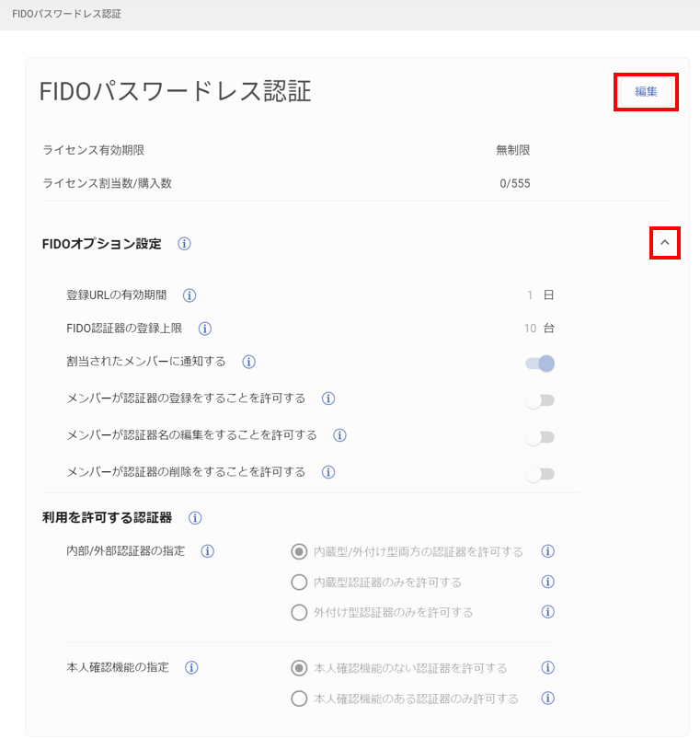Select 本人確認機能のある認証器のみ許可する radio button
Viewport: 700px width, 739px height.
[299, 699]
